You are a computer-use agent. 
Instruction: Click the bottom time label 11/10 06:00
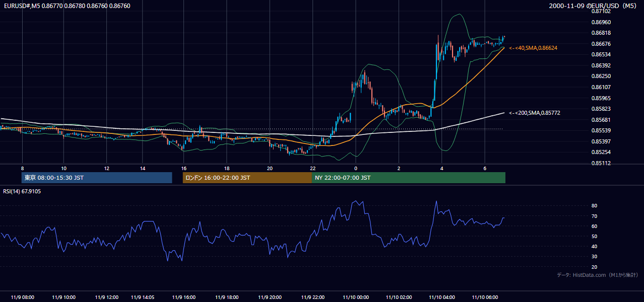(x=485, y=297)
